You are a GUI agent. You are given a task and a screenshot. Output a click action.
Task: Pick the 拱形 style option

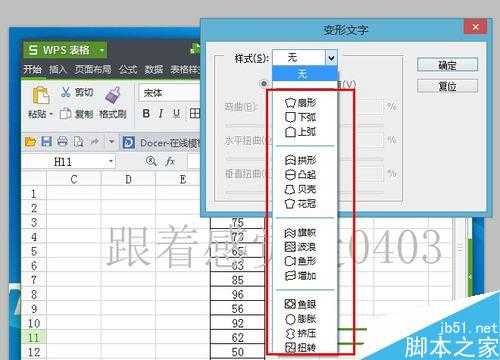coord(300,160)
